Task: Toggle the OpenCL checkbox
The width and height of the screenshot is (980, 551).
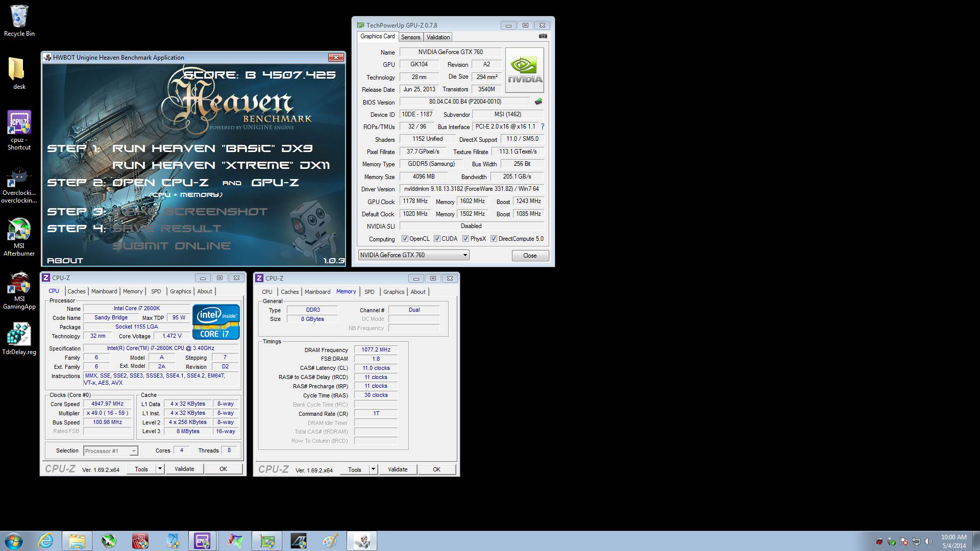Action: (405, 239)
